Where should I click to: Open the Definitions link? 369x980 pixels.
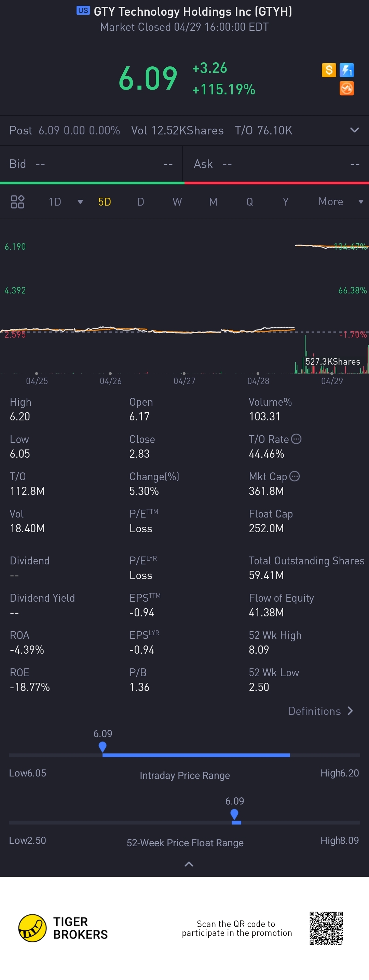321,711
